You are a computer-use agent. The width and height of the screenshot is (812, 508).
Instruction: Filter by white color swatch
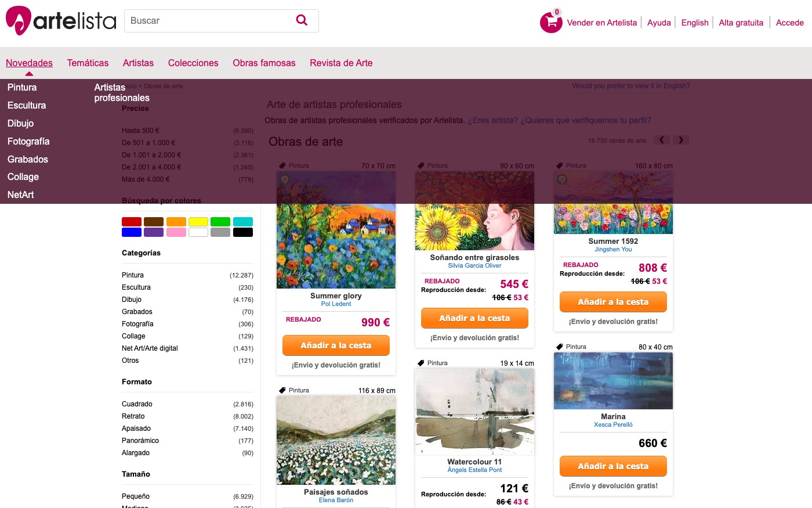(x=198, y=232)
